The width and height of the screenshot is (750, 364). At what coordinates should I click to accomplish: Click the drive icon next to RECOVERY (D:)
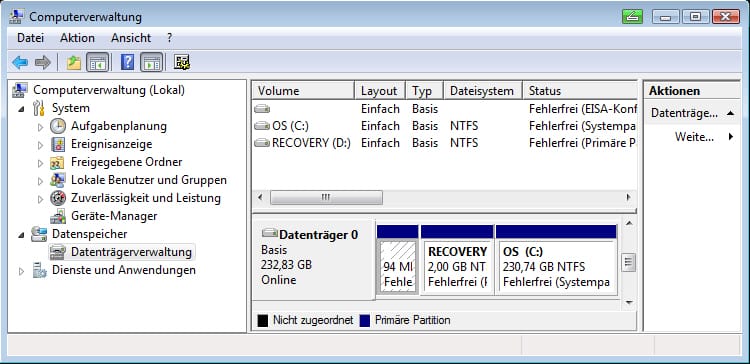point(262,143)
